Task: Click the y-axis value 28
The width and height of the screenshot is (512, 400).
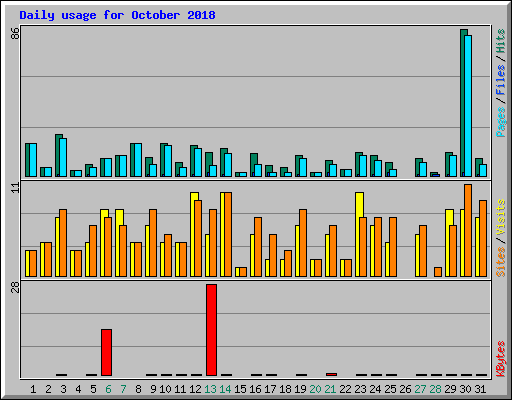Action: coord(15,287)
